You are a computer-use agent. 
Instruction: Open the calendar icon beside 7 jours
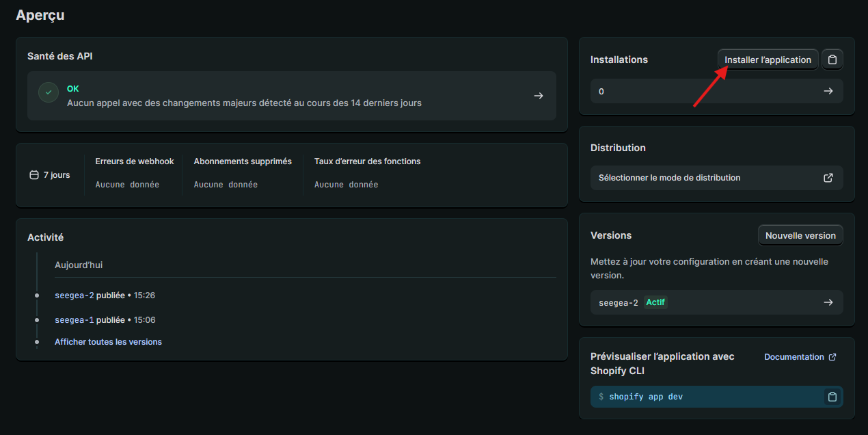tap(33, 174)
